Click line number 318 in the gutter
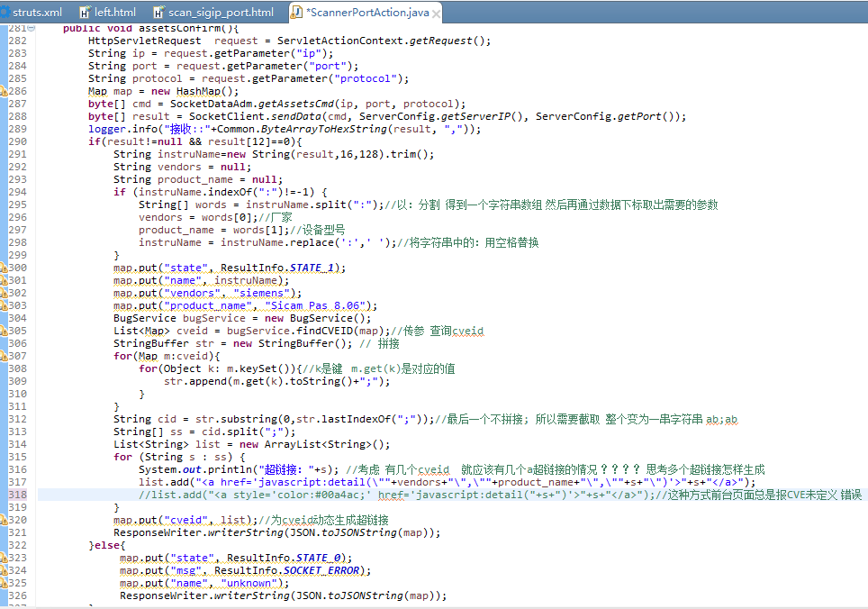Screen dimensions: 868x609 coord(18,495)
